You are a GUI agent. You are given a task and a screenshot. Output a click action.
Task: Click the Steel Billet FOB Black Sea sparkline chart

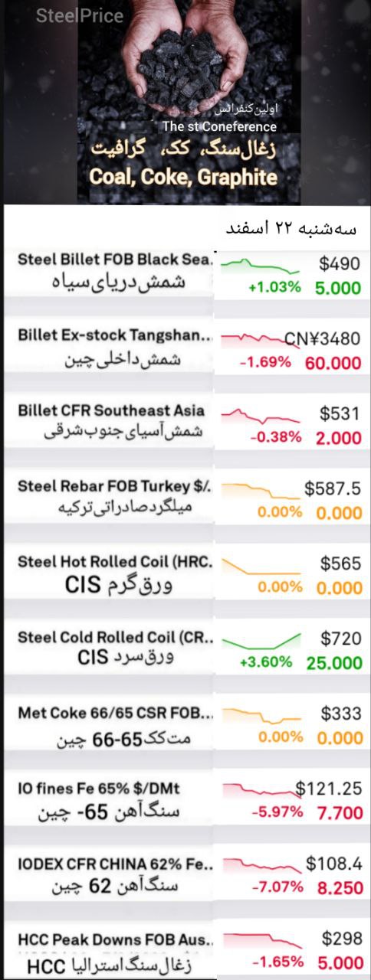[x=259, y=266]
